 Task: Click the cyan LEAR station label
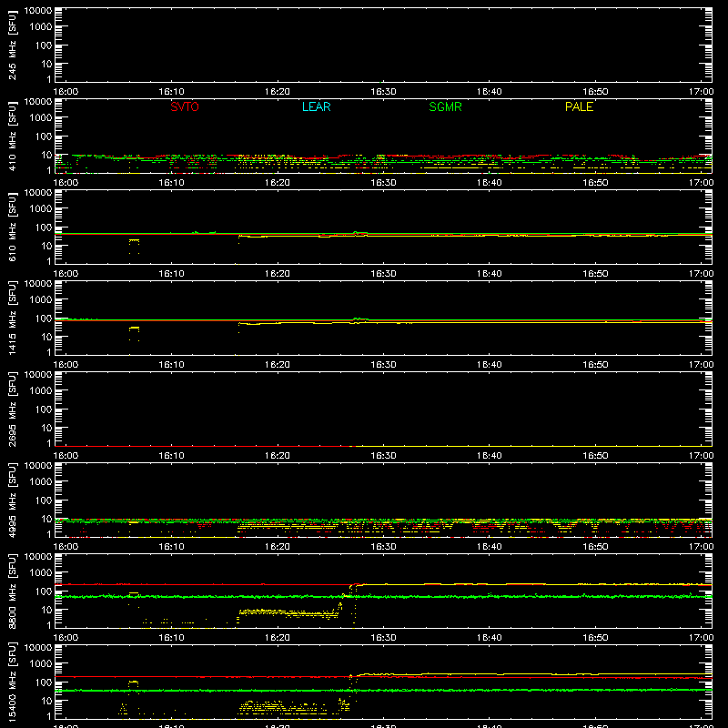[x=316, y=106]
